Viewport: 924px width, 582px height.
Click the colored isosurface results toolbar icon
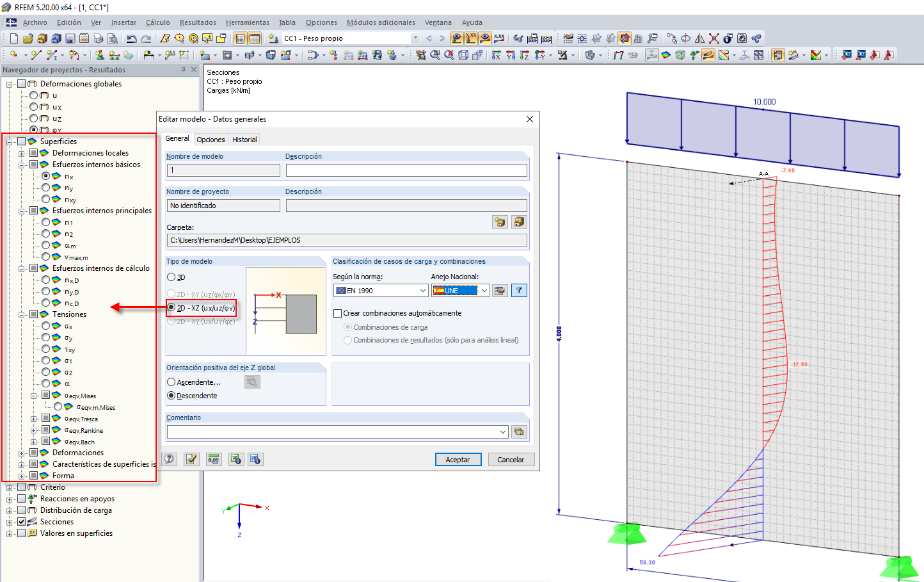click(x=666, y=55)
